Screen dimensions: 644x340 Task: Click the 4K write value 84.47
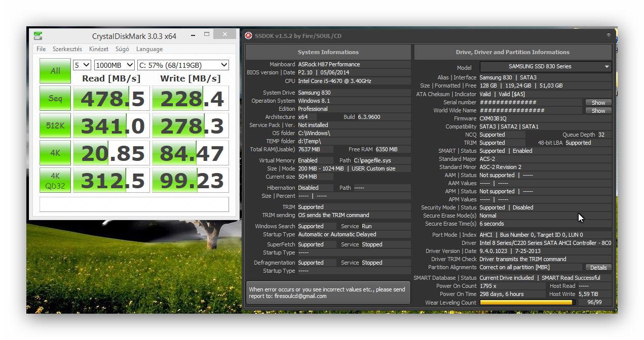(x=191, y=153)
